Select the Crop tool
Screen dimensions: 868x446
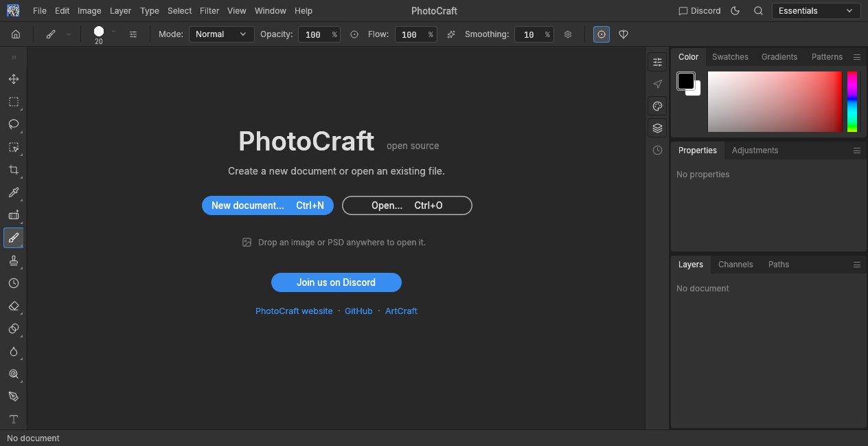coord(13,170)
